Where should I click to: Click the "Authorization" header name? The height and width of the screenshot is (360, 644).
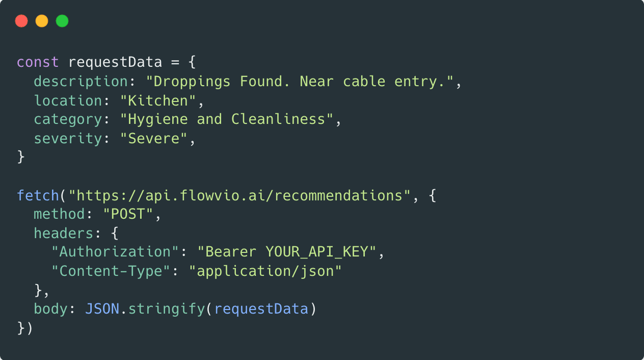tap(115, 252)
